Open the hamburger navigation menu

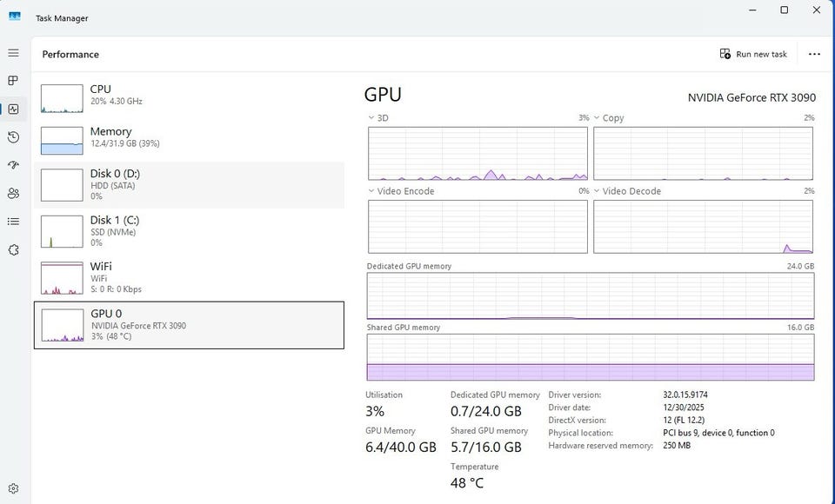click(13, 53)
